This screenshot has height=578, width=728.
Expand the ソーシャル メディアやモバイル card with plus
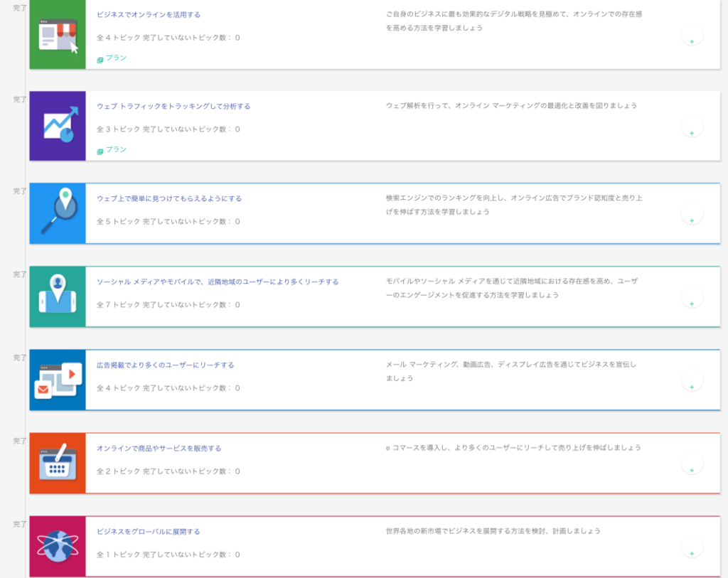692,297
